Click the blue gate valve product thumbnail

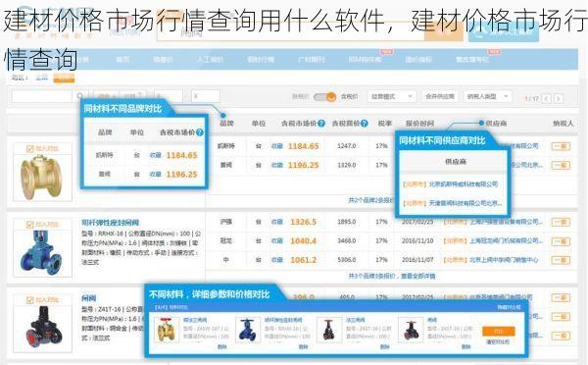tap(42, 253)
